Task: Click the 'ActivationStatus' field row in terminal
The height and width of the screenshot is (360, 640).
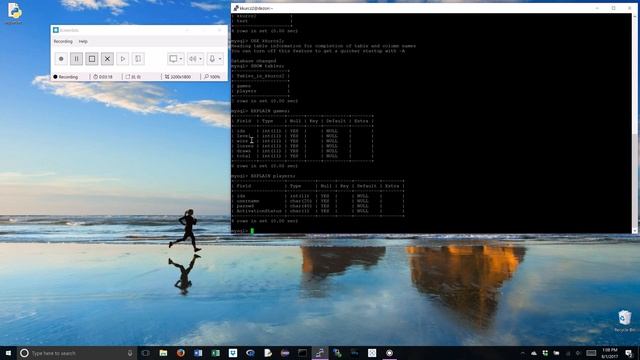Action: [x=318, y=211]
